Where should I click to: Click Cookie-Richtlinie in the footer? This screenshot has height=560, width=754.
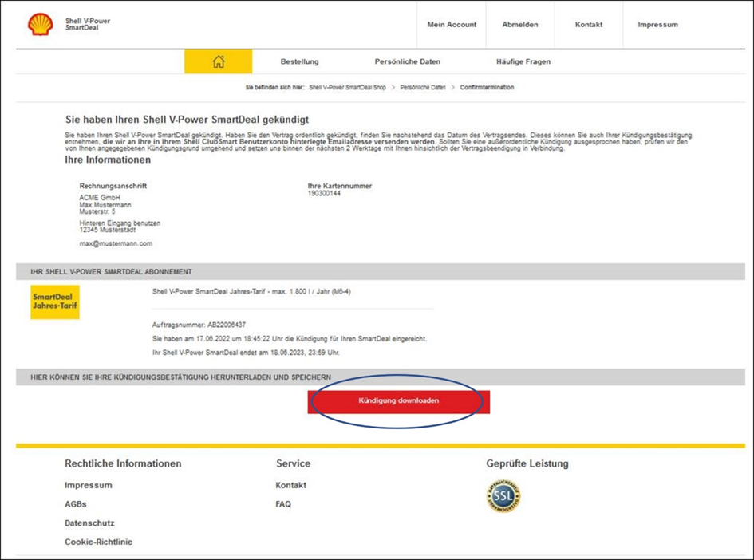click(x=100, y=542)
